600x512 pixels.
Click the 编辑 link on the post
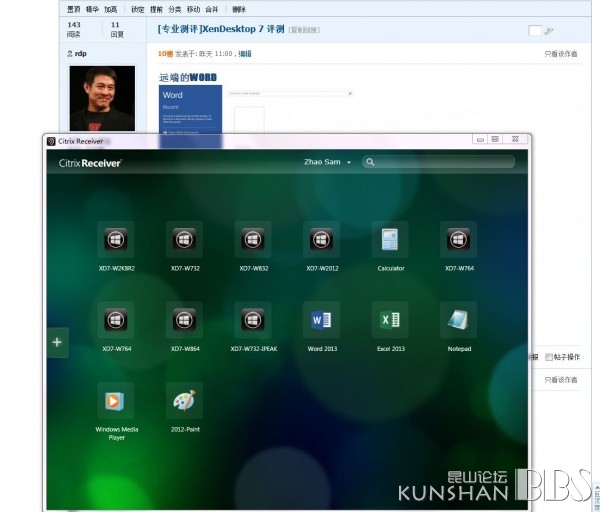click(x=245, y=54)
